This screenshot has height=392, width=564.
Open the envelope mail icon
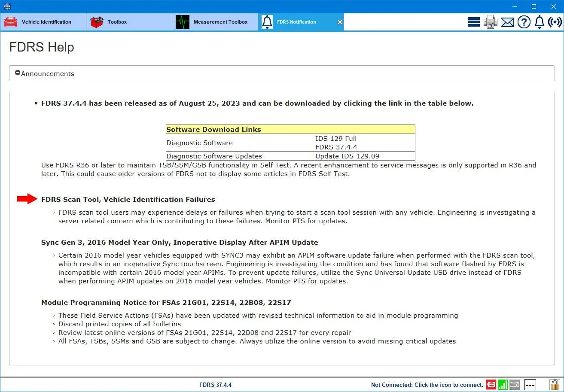click(507, 22)
